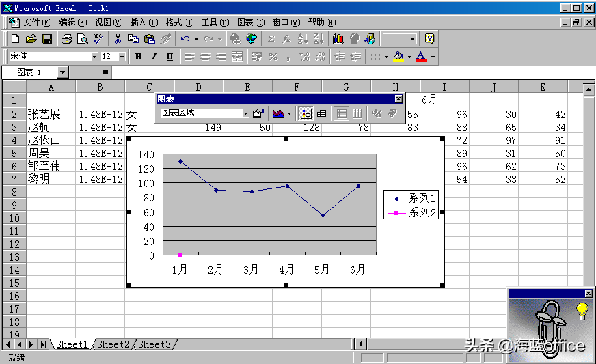Click the horizontal scrollbar left arrow

360,344
